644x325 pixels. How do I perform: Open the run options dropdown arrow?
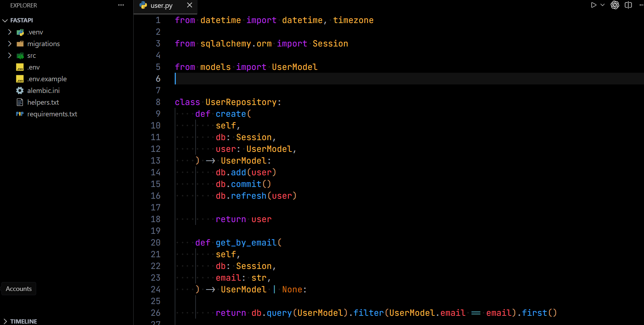click(603, 5)
